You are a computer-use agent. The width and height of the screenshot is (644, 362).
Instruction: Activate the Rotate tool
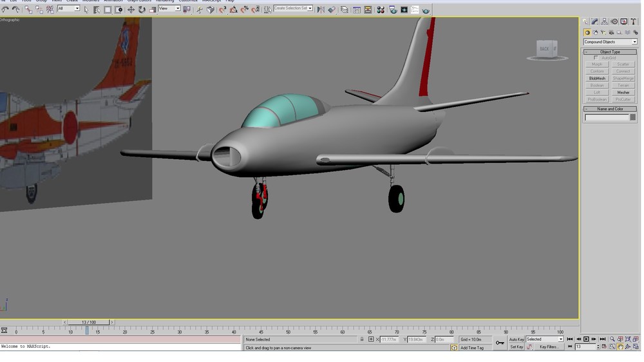142,10
